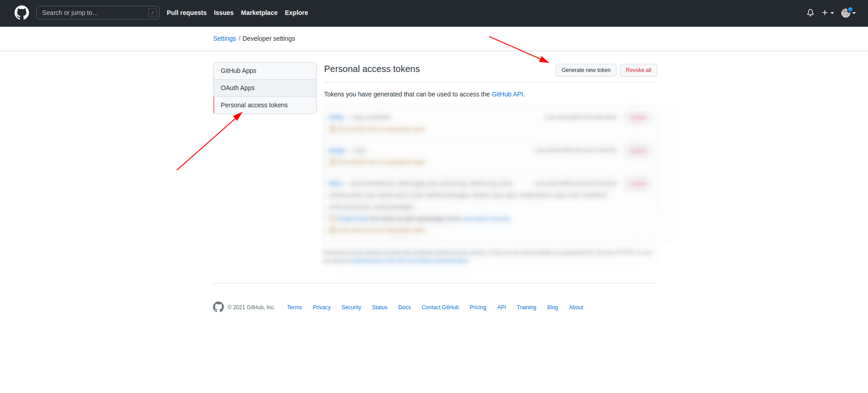Viewport: 868px width, 393px height.
Task: Open the user avatar menu
Action: pyautogui.click(x=848, y=13)
